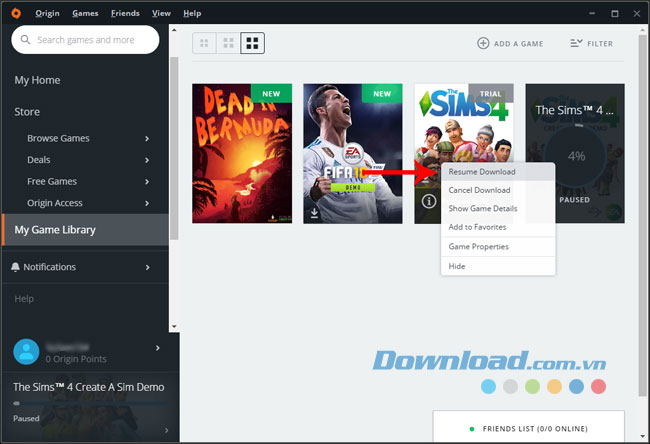Select Show Game Details
650x444 pixels.
coord(498,209)
